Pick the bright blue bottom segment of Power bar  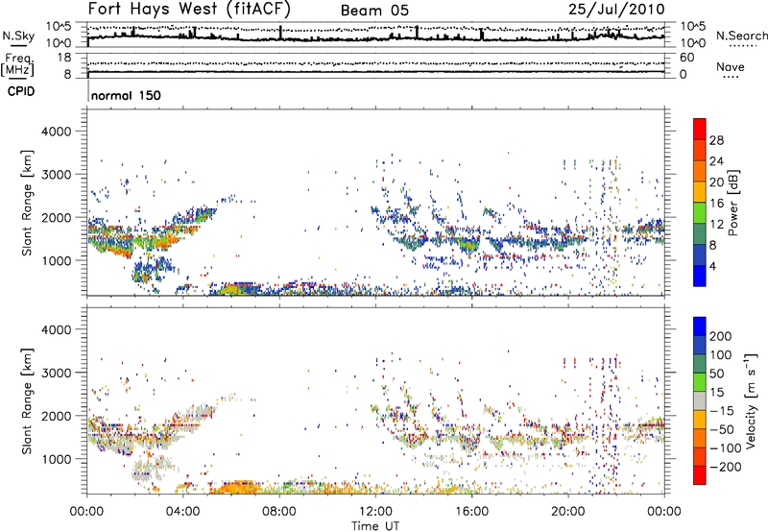[700, 276]
